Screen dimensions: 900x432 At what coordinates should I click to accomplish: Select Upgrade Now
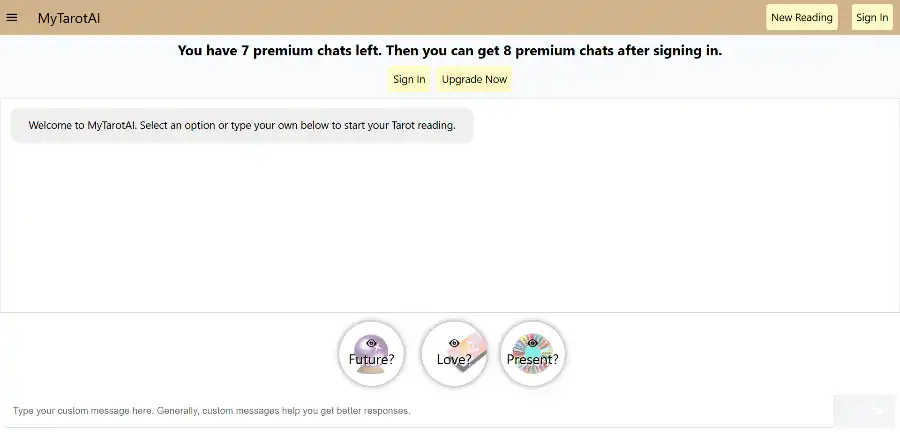(474, 79)
